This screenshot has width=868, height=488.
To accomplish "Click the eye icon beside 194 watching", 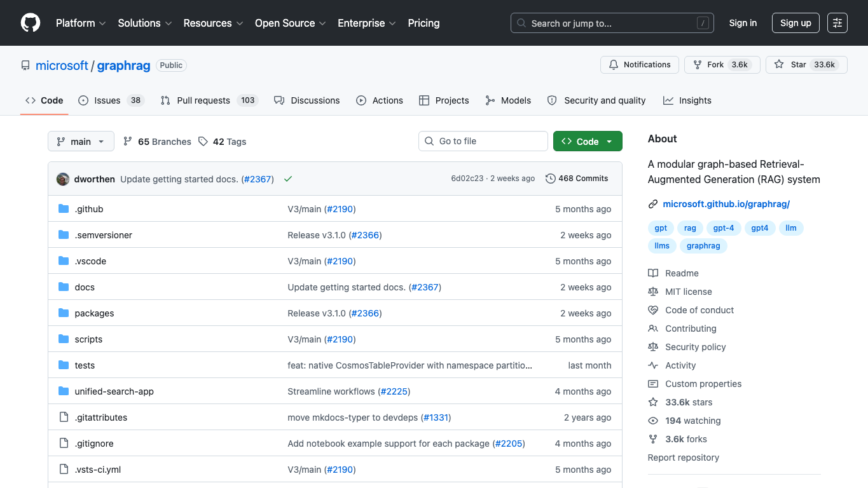I will coord(653,421).
